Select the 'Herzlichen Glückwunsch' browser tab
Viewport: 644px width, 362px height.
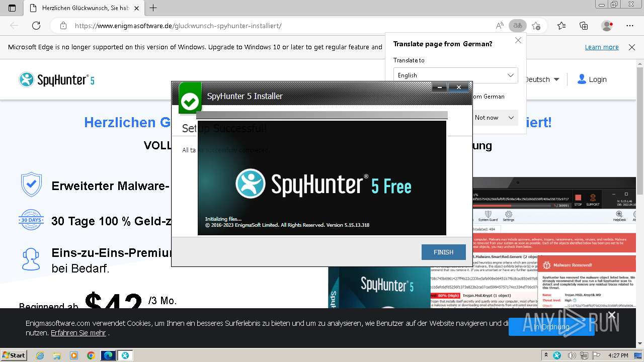[85, 8]
